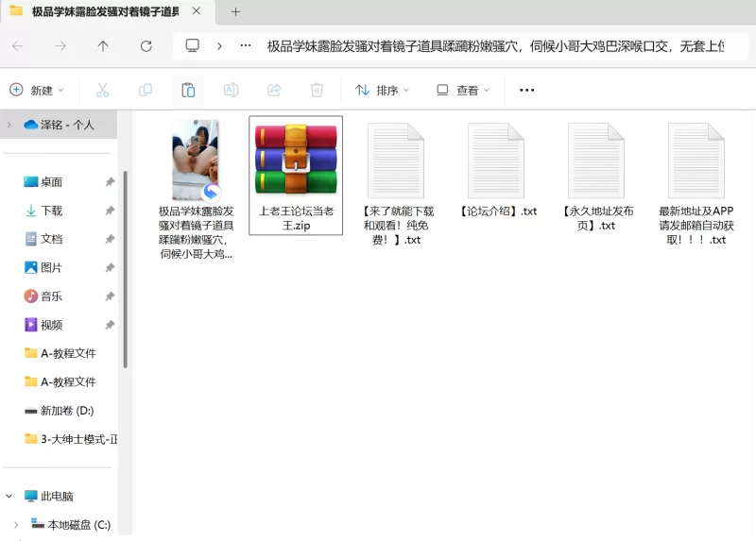Click the Delete trash can icon
756x541 pixels.
click(x=318, y=91)
